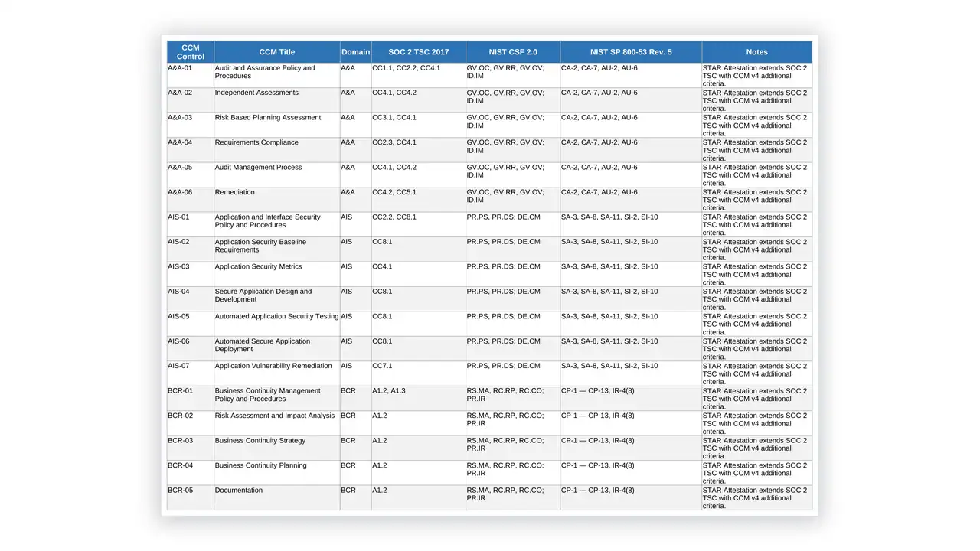The height and width of the screenshot is (551, 980).
Task: Select the Application Security Metrics cell
Action: point(277,275)
